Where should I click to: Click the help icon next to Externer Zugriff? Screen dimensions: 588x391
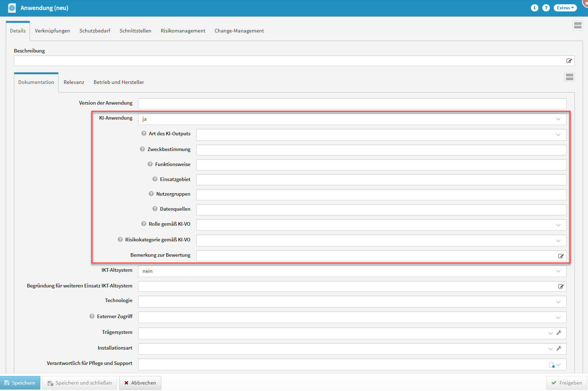pyautogui.click(x=92, y=316)
